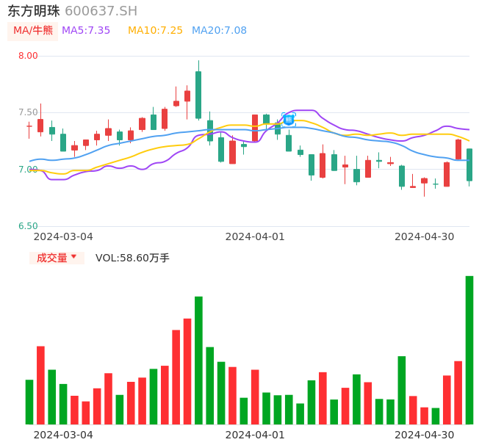
Task: Open the 成交量 indicator dropdown
Action: tap(57, 258)
